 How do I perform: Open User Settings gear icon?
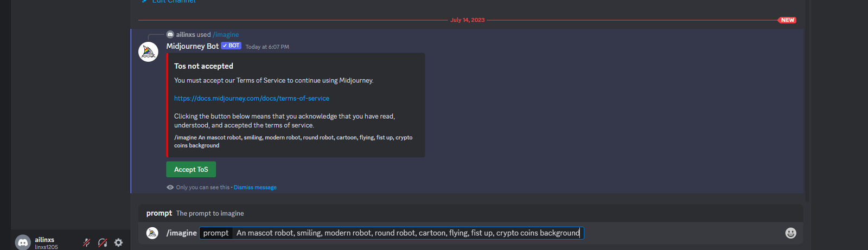point(118,243)
